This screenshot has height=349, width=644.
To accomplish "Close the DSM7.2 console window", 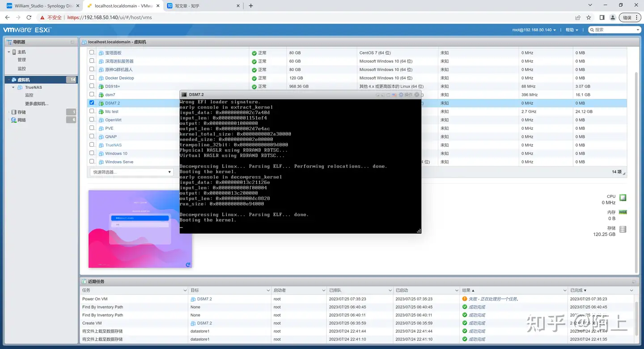I will [417, 95].
